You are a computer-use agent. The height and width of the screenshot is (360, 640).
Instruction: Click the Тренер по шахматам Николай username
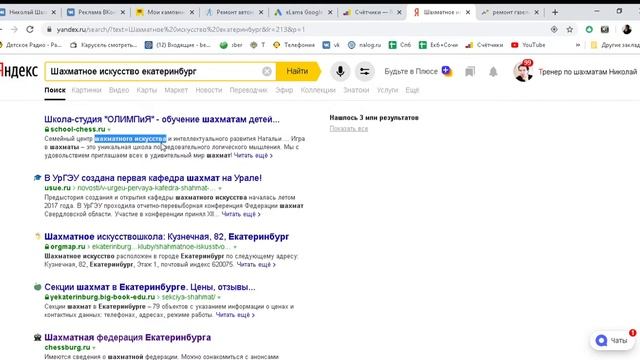[587, 72]
